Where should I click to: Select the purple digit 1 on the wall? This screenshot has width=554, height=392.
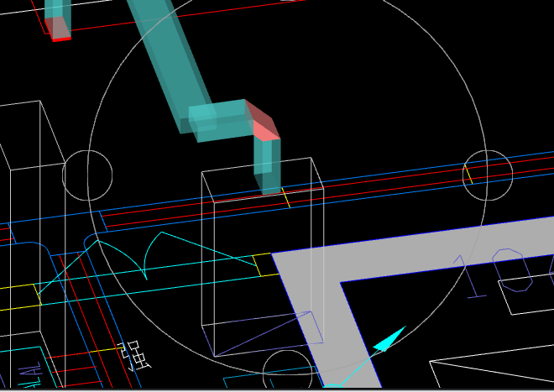pos(470,276)
